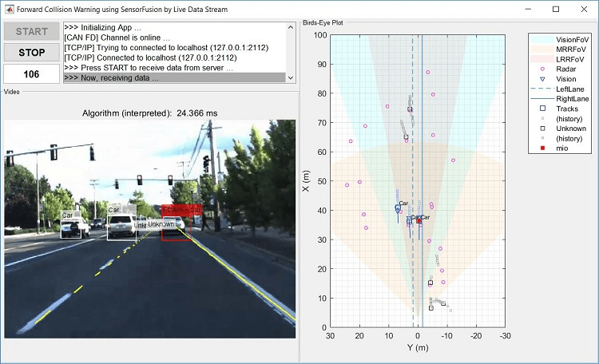Click the 'Video' panel title
The height and width of the screenshot is (364, 599).
point(11,92)
